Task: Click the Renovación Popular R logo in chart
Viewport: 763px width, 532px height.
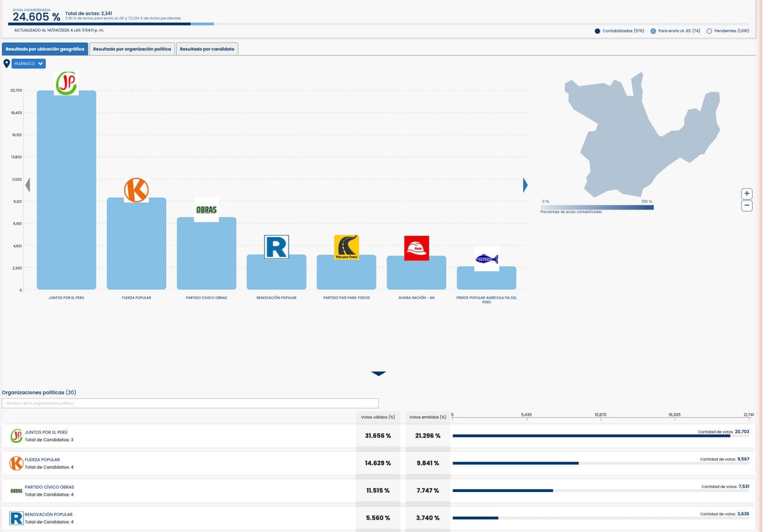Action: 276,247
